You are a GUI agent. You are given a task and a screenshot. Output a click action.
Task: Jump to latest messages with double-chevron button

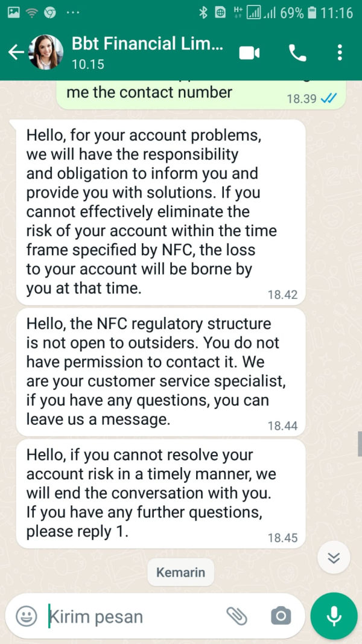pyautogui.click(x=334, y=557)
